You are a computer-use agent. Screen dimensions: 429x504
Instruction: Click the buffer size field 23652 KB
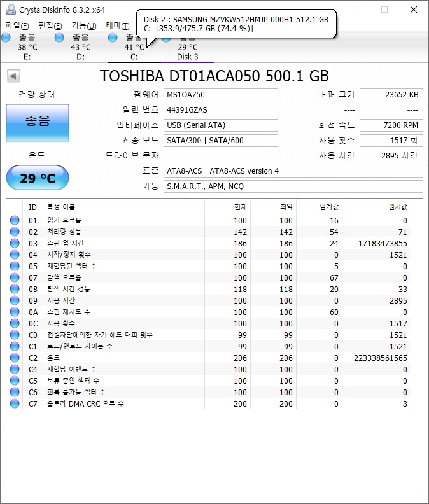coord(391,94)
